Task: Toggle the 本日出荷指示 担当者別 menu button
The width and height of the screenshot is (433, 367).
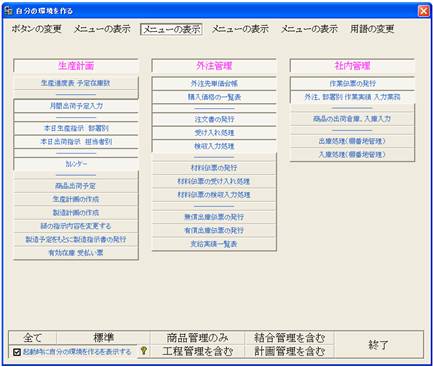Action: pyautogui.click(x=76, y=142)
